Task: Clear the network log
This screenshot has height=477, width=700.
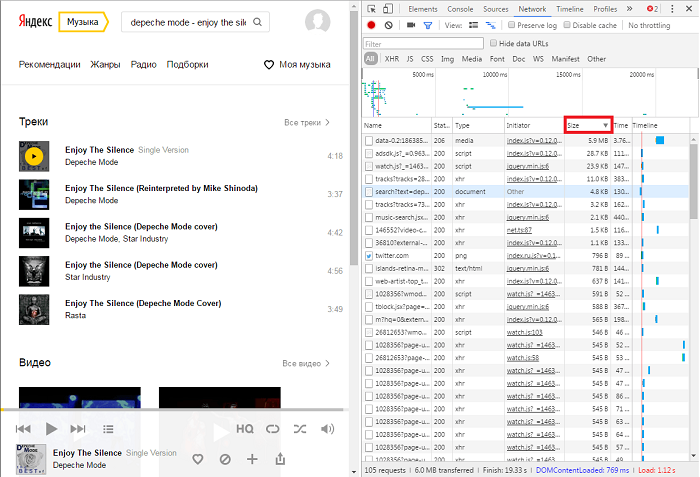Action: [388, 25]
